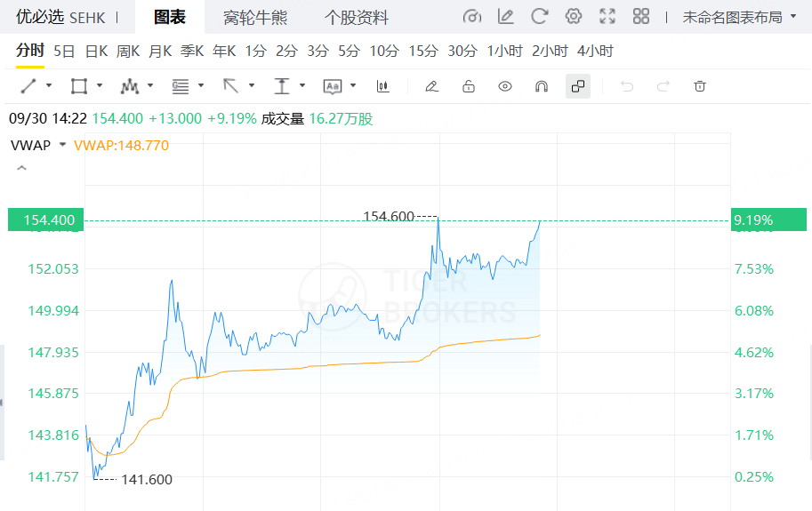Image resolution: width=812 pixels, height=511 pixels.
Task: Switch to the 图表 tab
Action: pyautogui.click(x=170, y=17)
